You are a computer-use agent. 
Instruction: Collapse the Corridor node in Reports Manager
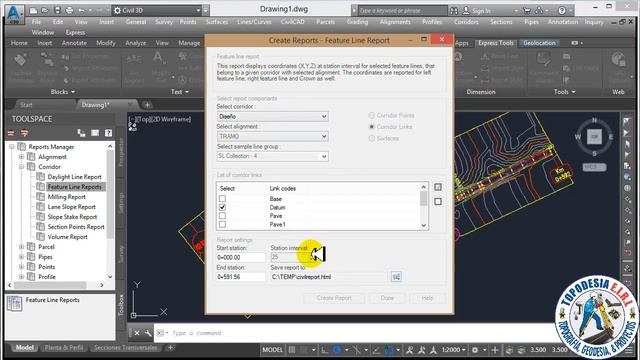(22, 167)
